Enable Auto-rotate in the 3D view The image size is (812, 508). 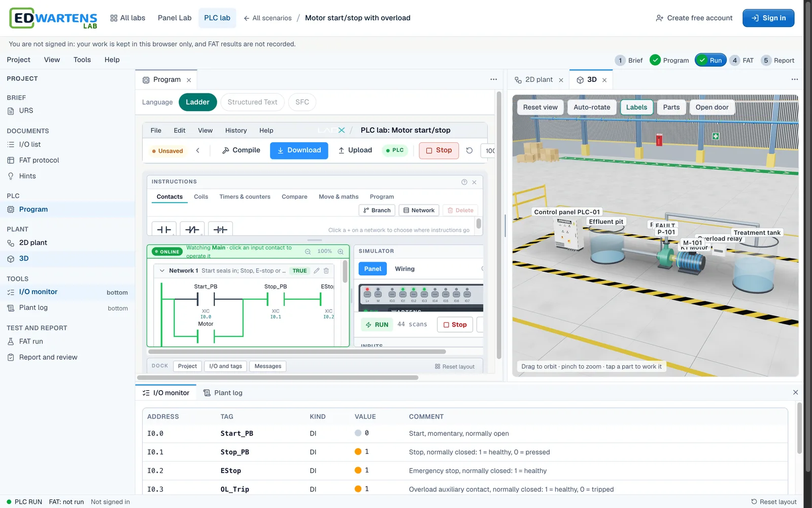point(592,107)
